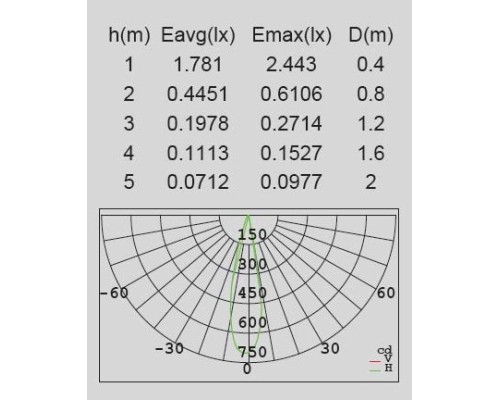The height and width of the screenshot is (400, 500).
Task: Click the 450 candela ring label
Action: 252,293
